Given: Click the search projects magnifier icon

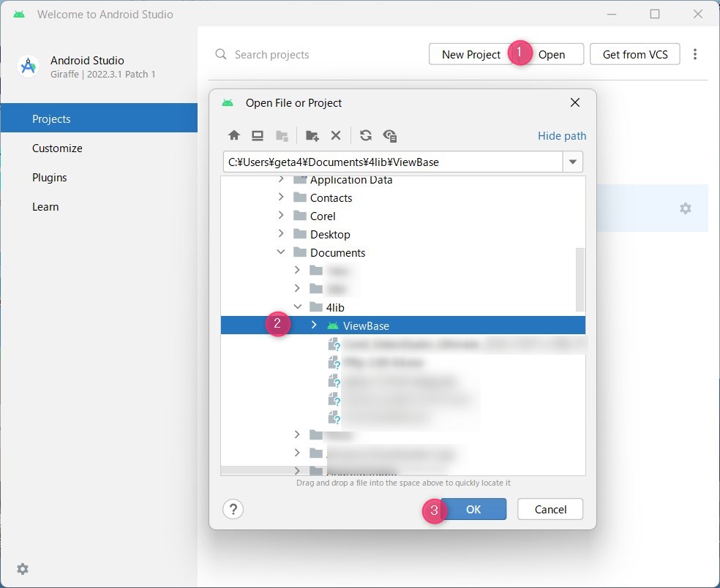Looking at the screenshot, I should click(x=221, y=54).
